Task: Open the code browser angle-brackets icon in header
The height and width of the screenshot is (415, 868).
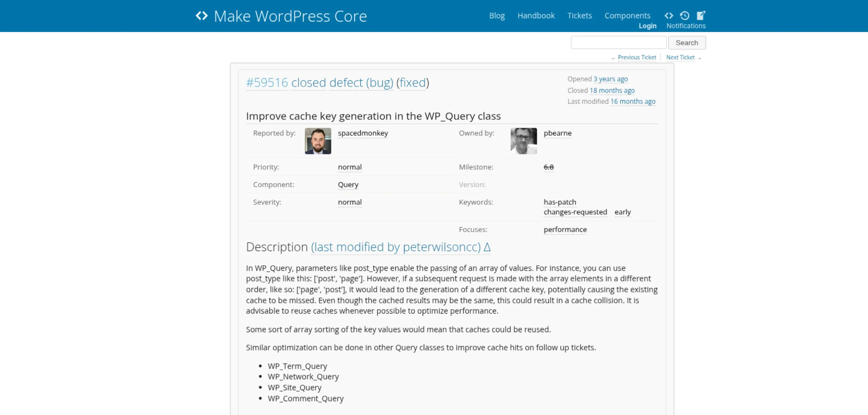Action: click(669, 15)
